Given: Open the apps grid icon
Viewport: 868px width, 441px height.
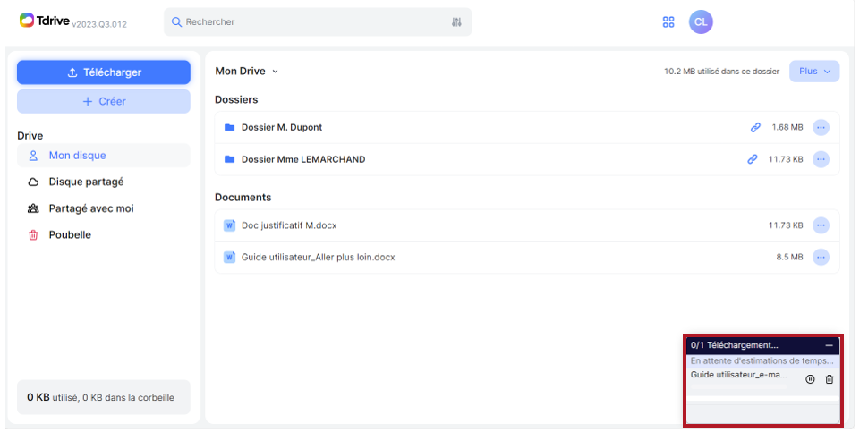Looking at the screenshot, I should coord(668,22).
